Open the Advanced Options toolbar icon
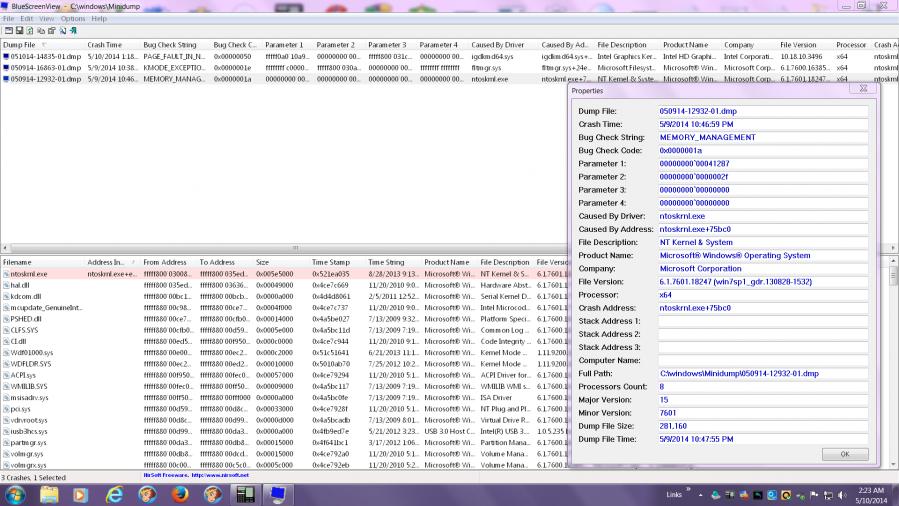 pos(9,31)
